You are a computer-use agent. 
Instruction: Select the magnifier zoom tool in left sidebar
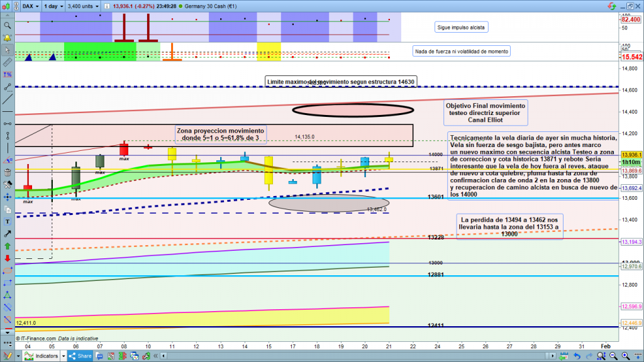(x=7, y=26)
